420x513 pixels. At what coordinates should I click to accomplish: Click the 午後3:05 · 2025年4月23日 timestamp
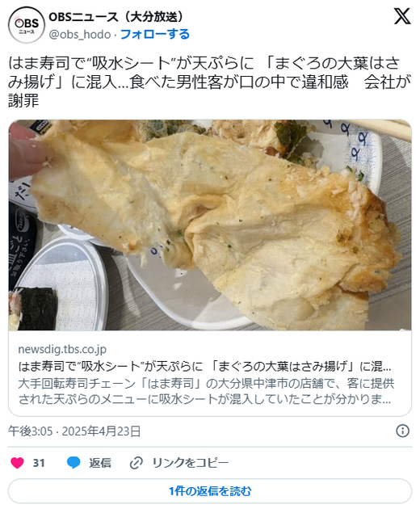click(74, 431)
